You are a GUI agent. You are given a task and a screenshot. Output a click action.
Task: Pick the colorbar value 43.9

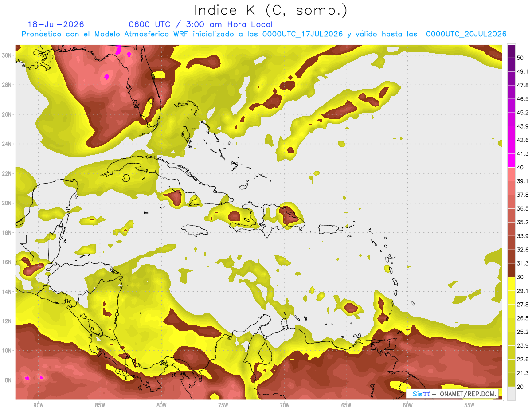523,126
